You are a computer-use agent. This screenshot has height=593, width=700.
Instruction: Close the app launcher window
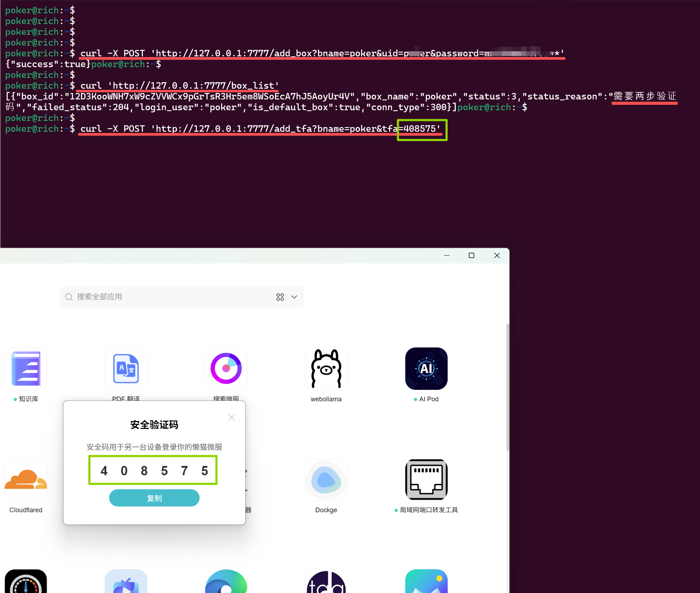tap(497, 256)
